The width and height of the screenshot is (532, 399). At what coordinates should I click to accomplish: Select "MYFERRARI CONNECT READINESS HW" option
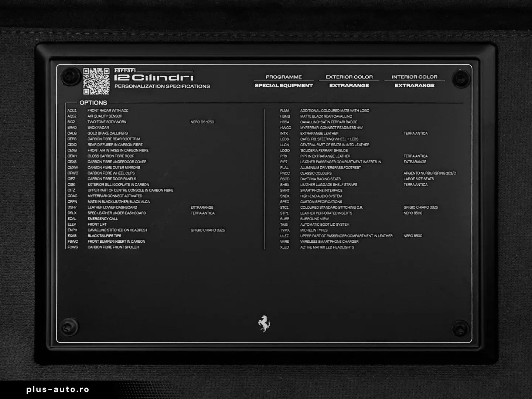[332, 127]
